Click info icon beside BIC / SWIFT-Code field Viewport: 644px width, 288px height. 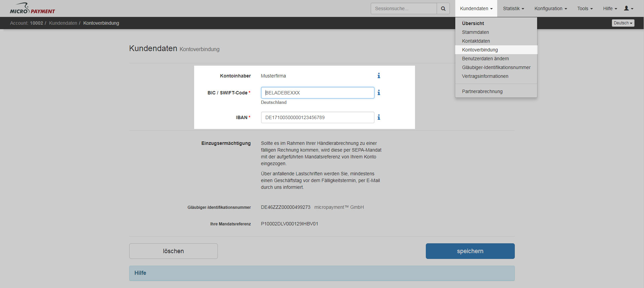tap(379, 93)
